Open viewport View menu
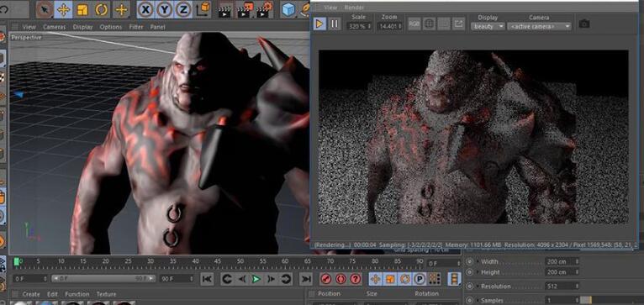The width and height of the screenshot is (644, 305). click(x=29, y=27)
